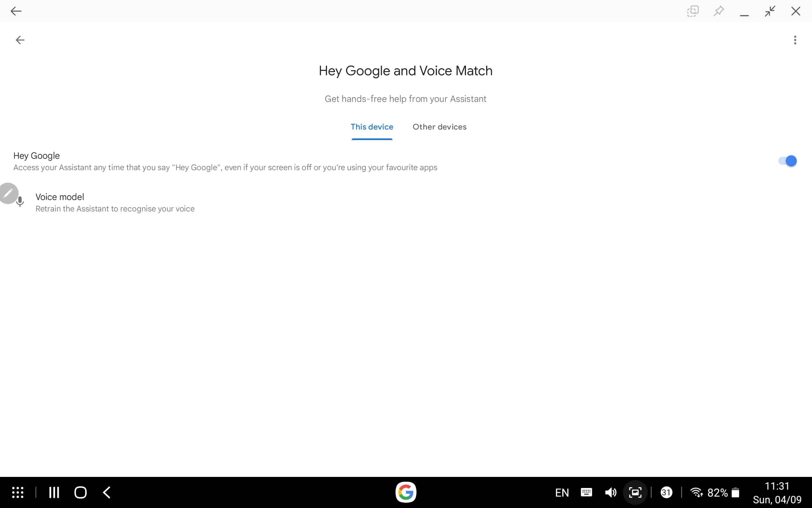
Task: Click the volume speaker icon
Action: pyautogui.click(x=610, y=492)
